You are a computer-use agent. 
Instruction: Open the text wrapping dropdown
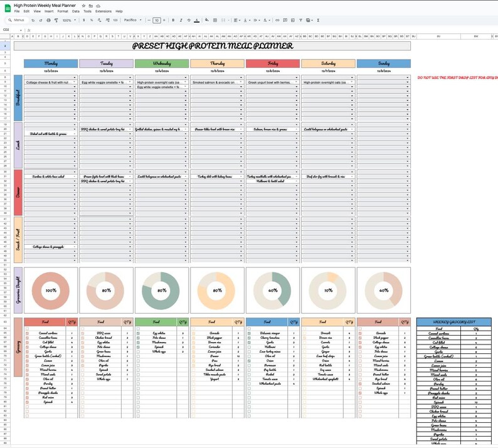point(256,20)
